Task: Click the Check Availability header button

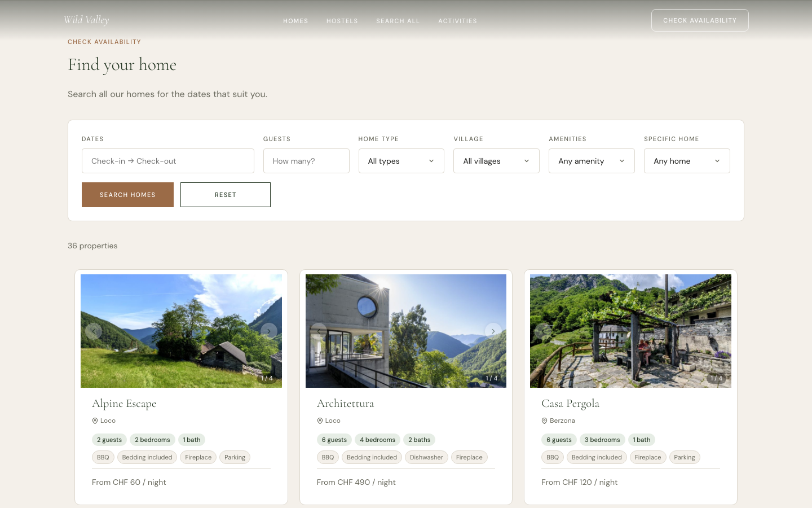Action: coord(700,20)
